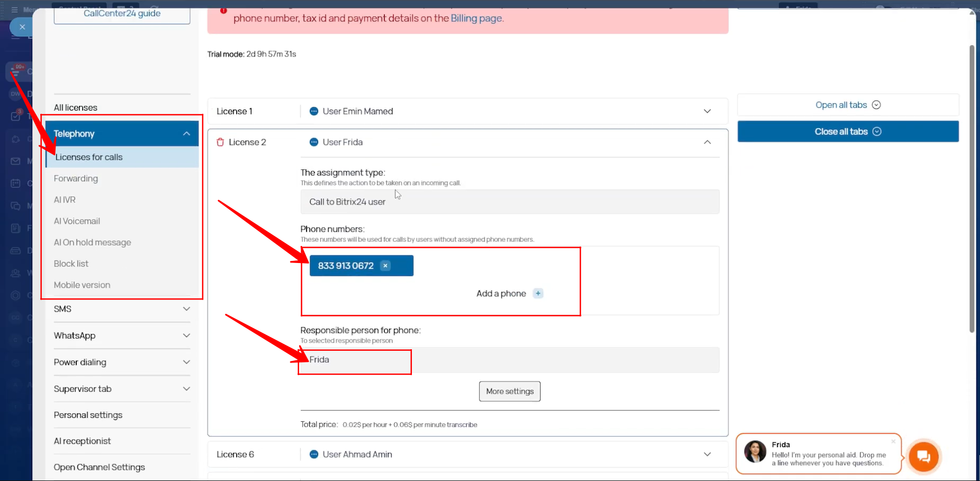
Task: Collapse the Telephony sidebar section
Action: coord(186,134)
